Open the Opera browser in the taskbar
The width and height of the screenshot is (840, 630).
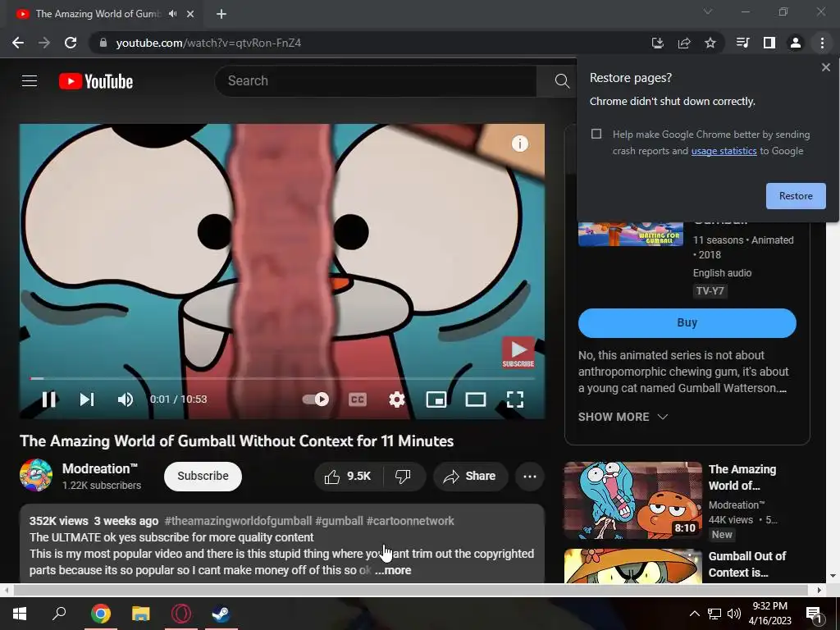(x=181, y=614)
